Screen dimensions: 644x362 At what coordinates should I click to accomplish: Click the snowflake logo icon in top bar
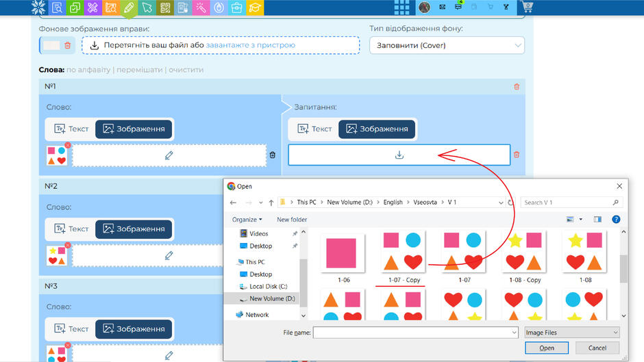click(x=38, y=8)
